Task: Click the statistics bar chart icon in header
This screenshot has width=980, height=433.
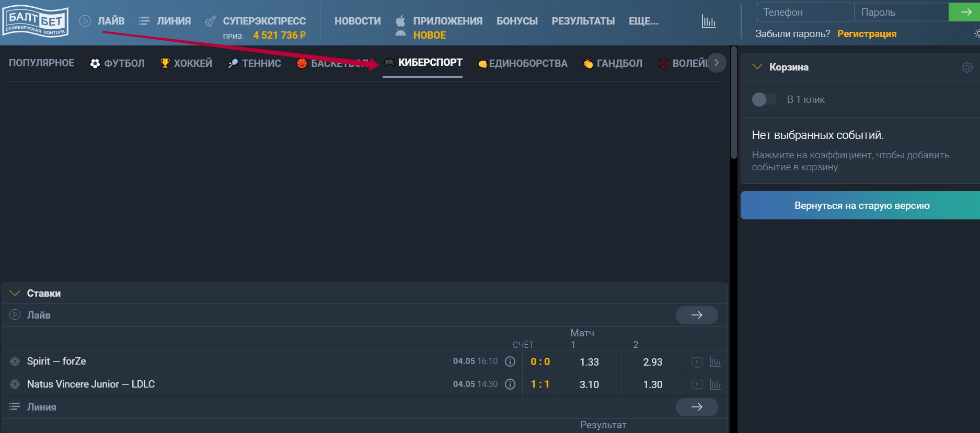Action: [709, 21]
